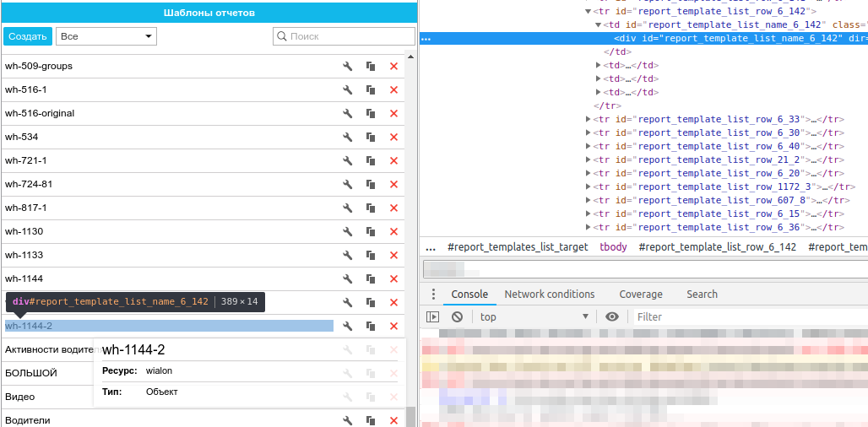
Task: Toggle the live expression eye icon
Action: [612, 316]
